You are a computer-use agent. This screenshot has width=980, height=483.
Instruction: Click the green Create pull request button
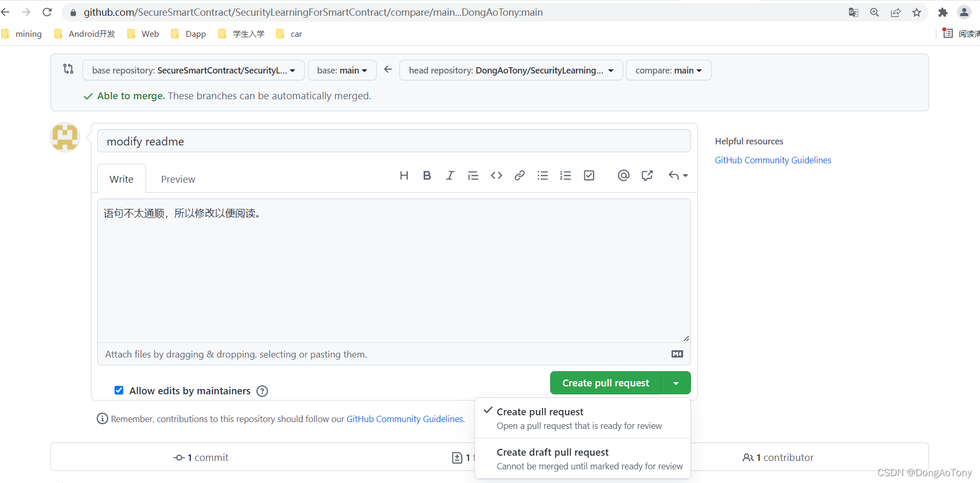[x=605, y=383]
